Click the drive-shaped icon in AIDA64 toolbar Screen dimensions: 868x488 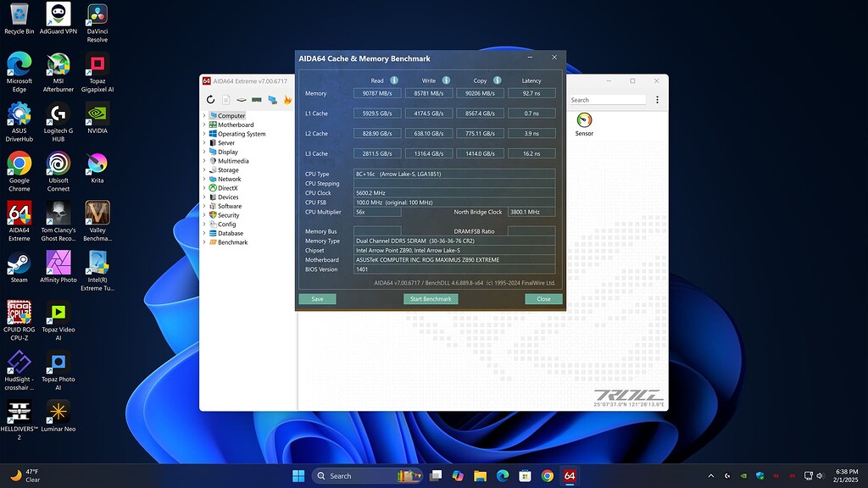(x=242, y=100)
